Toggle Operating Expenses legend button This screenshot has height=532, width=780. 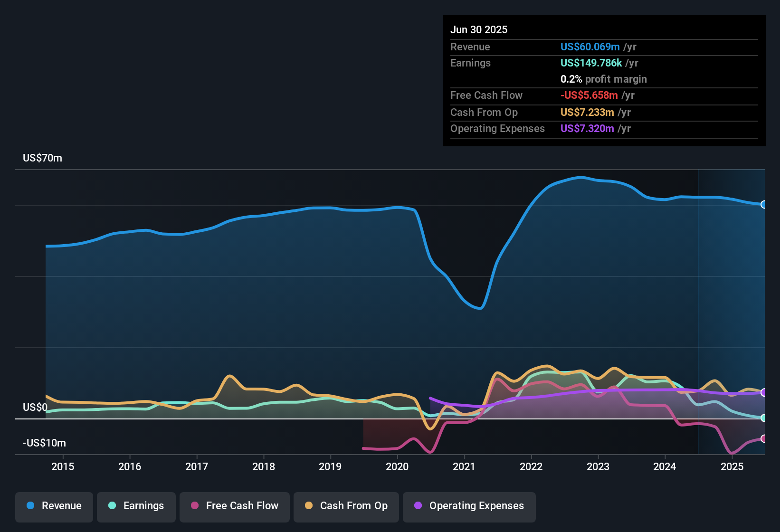point(469,506)
